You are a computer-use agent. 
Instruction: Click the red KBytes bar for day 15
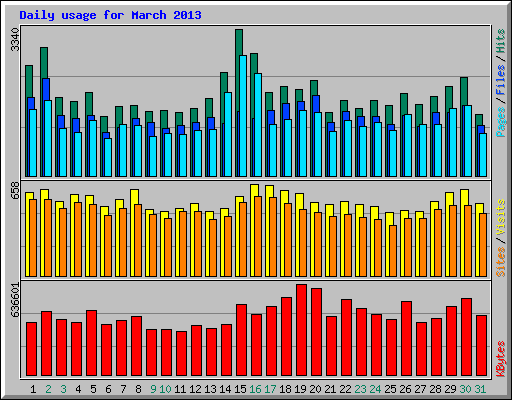(241, 340)
